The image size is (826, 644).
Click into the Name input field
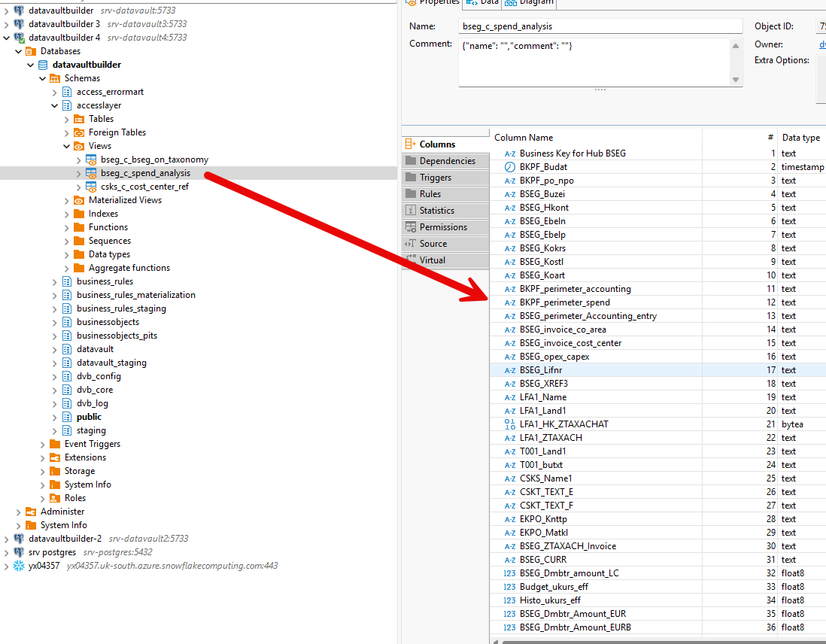[600, 26]
